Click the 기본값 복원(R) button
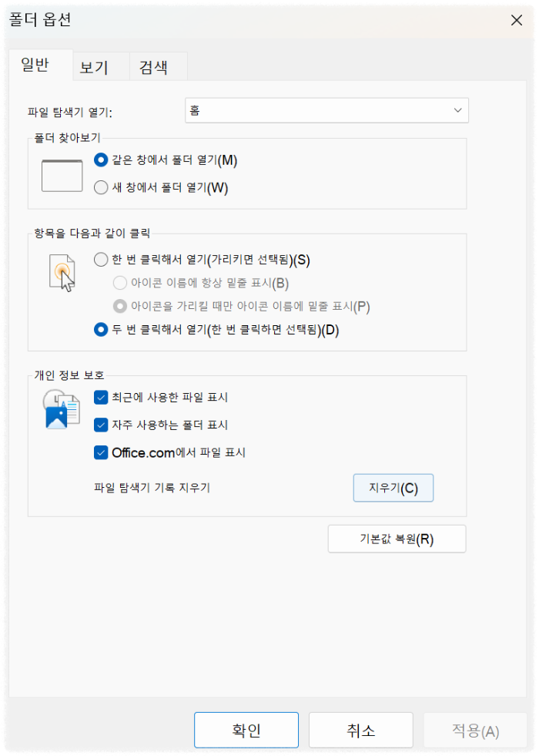 point(397,538)
